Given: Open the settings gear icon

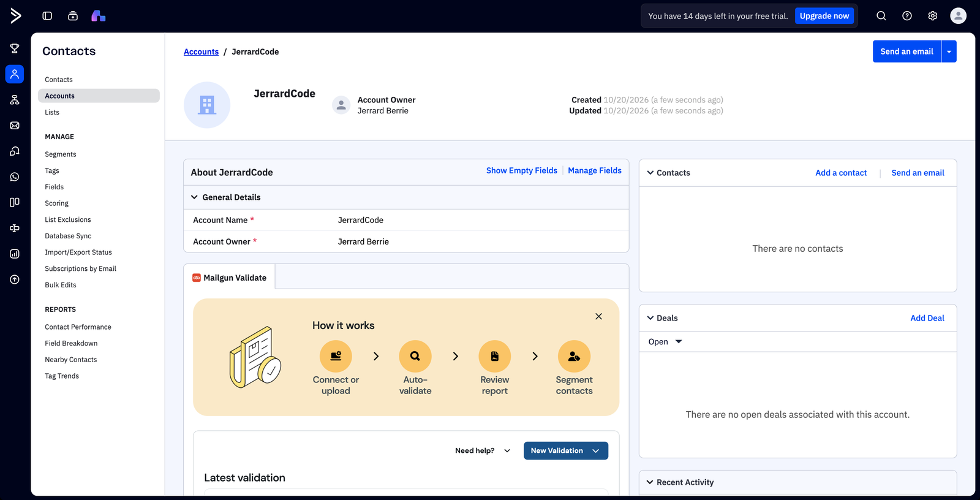Looking at the screenshot, I should [x=933, y=16].
